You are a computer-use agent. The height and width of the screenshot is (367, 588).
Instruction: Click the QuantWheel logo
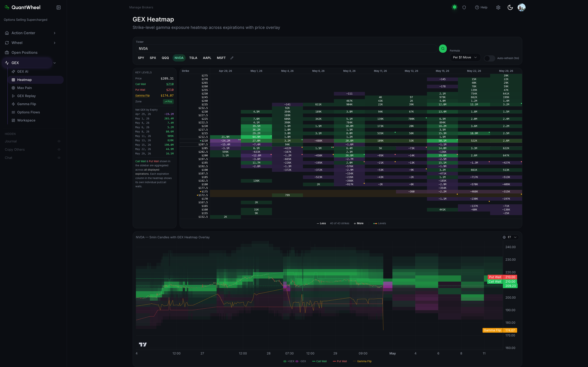point(23,7)
